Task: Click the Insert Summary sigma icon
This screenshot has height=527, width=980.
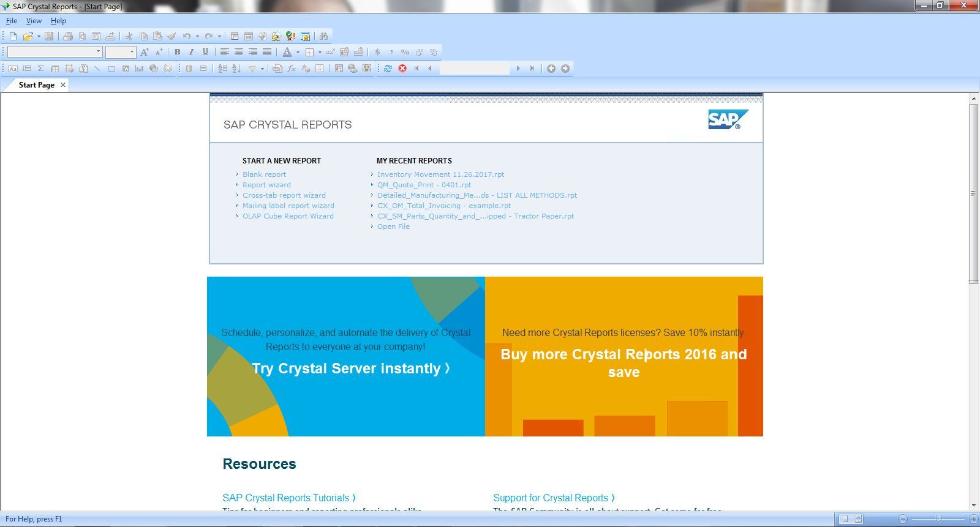Action: [x=40, y=69]
